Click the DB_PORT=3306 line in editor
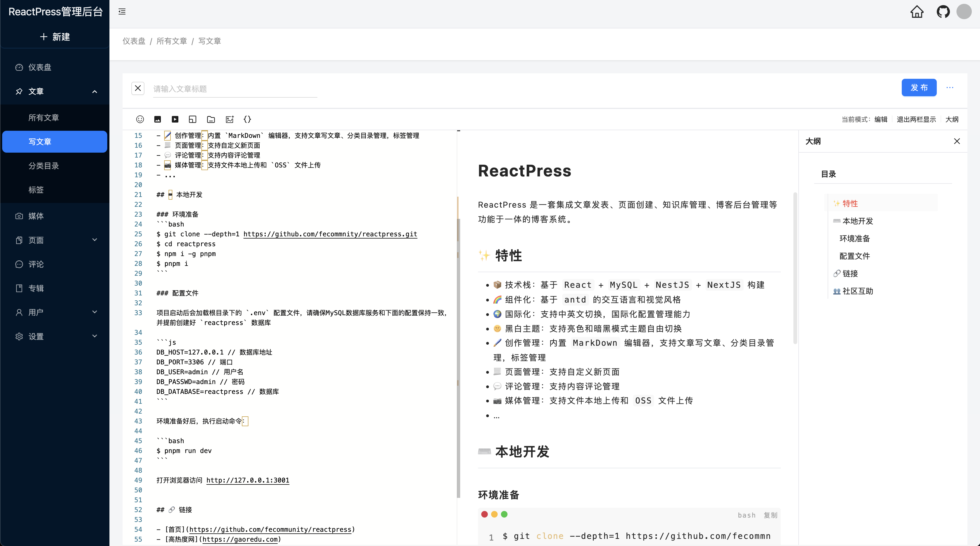 [x=195, y=362]
